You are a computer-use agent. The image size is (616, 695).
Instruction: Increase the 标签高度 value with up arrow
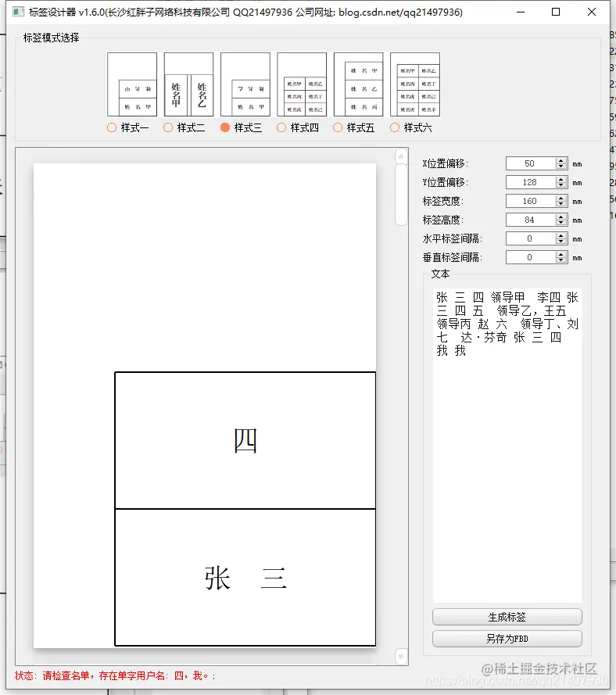pyautogui.click(x=561, y=217)
